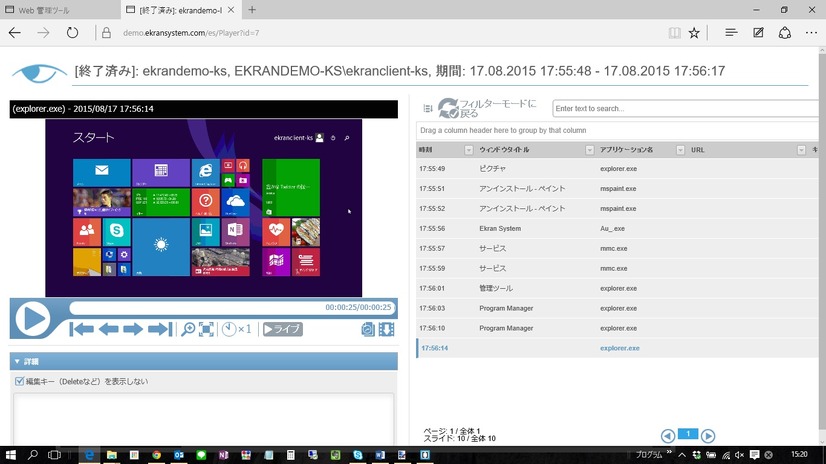The image size is (826, 464).
Task: Open a new browser tab
Action: 252,10
